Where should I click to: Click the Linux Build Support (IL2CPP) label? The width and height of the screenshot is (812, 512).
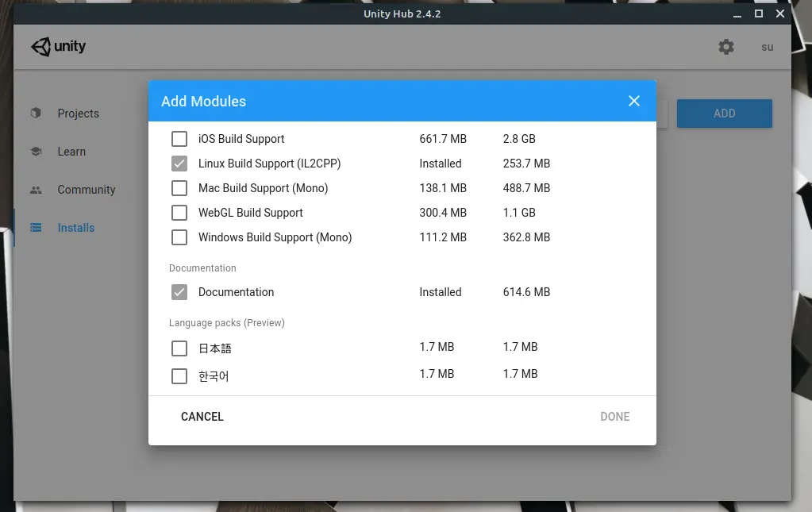[269, 164]
